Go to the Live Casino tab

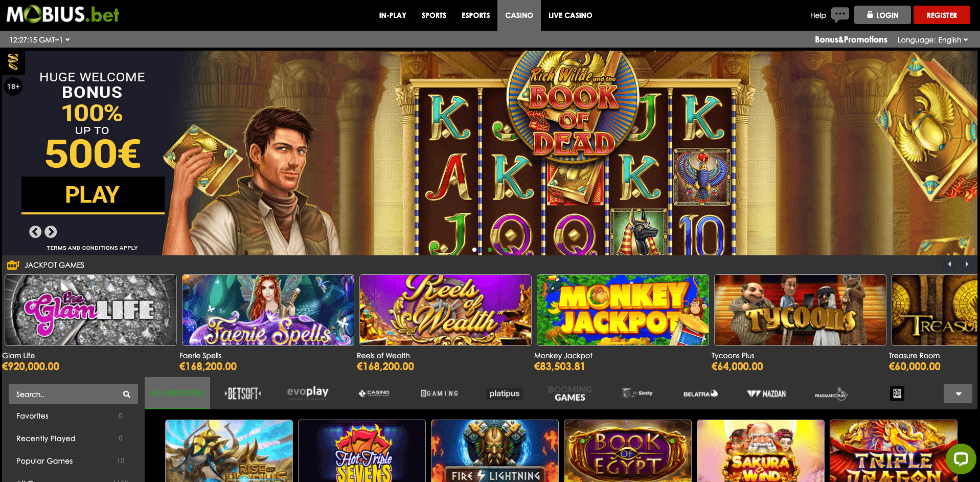pyautogui.click(x=570, y=15)
